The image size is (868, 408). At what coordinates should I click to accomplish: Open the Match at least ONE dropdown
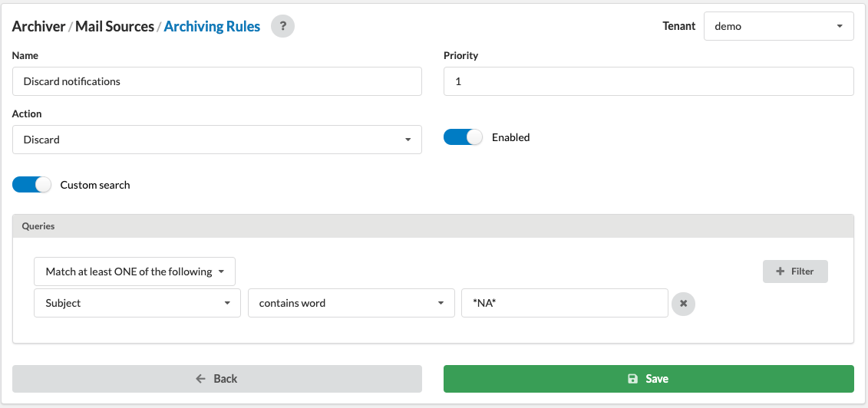pyautogui.click(x=134, y=271)
